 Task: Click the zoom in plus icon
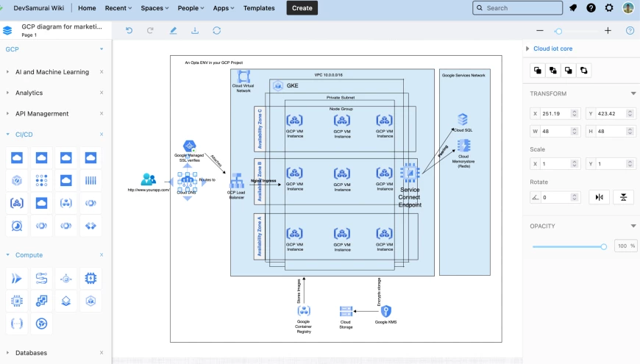(608, 31)
